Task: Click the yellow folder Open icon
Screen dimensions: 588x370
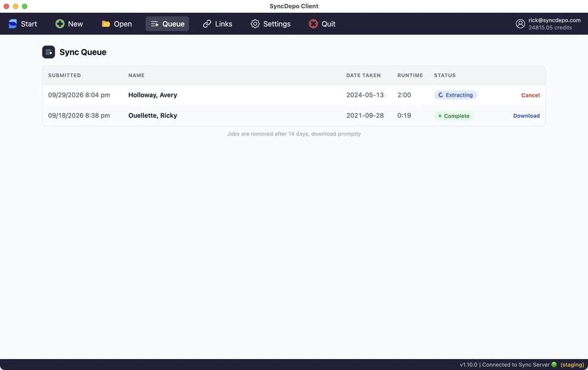Action: [106, 24]
